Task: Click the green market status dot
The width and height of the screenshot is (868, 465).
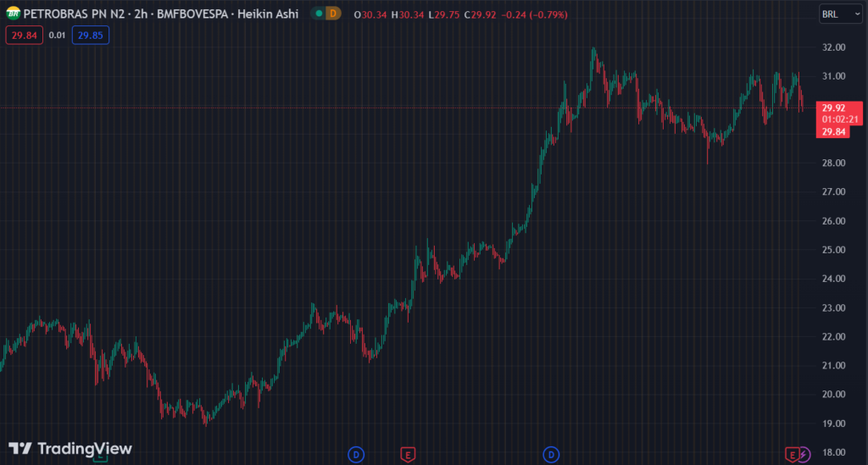Action: pos(319,14)
